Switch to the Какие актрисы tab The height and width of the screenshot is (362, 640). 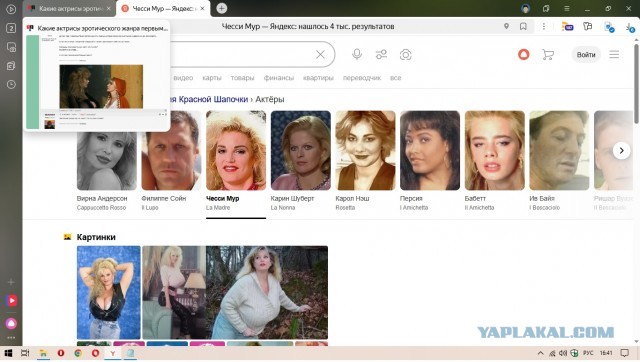tap(69, 8)
